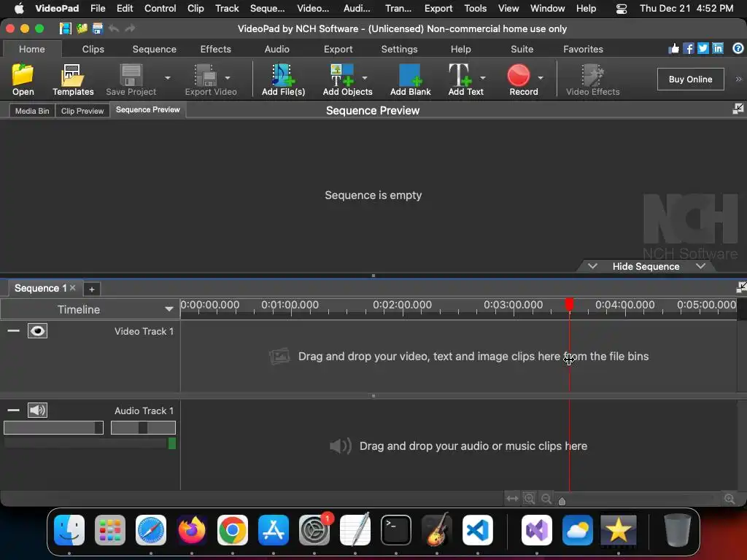Click the timeline zoom in magnifier at far right
The image size is (747, 560).
[x=729, y=499]
